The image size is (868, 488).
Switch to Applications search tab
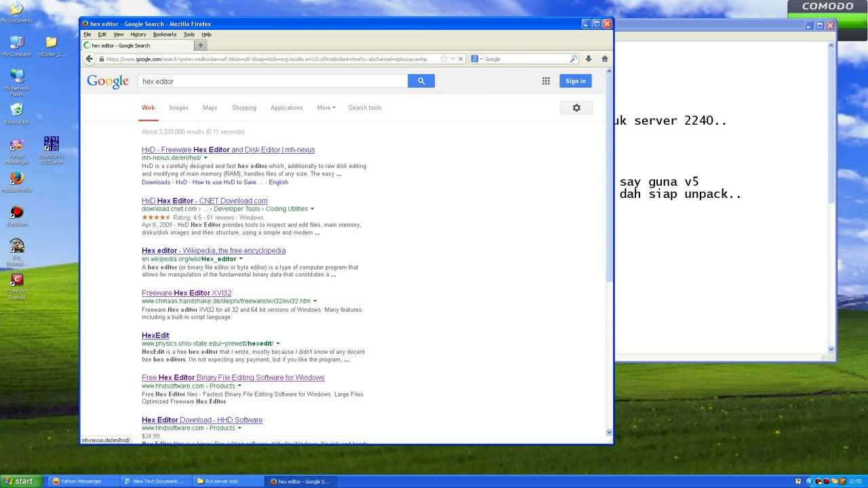click(x=287, y=108)
